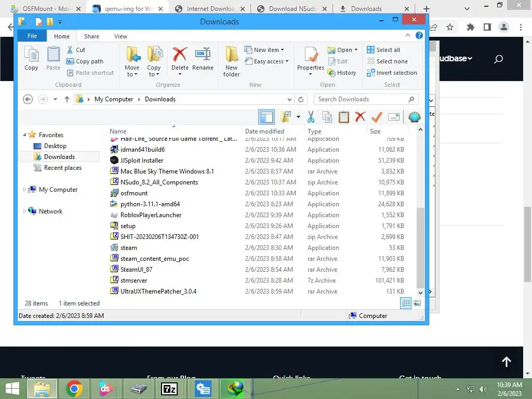532x399 pixels.
Task: Click the Copy icon in Clipboard group
Action: coord(31,58)
